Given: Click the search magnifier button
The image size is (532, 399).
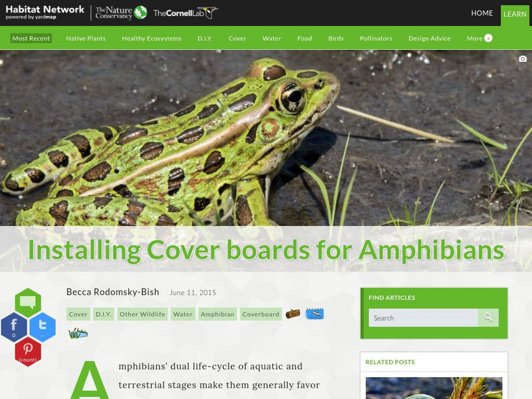Looking at the screenshot, I should (x=488, y=318).
